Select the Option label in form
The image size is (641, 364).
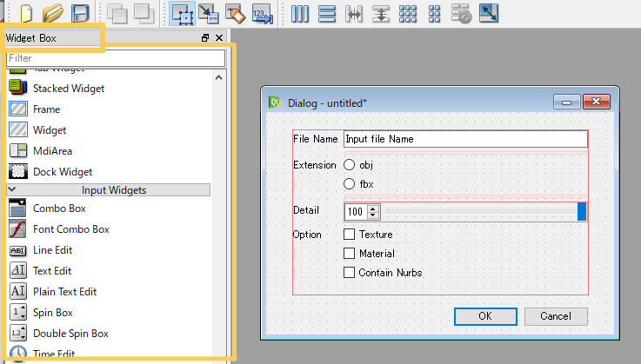tap(307, 235)
